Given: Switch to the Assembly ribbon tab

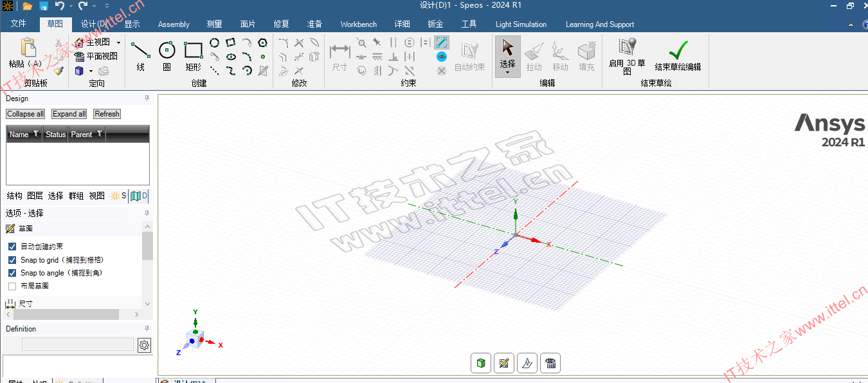Looking at the screenshot, I should point(174,24).
